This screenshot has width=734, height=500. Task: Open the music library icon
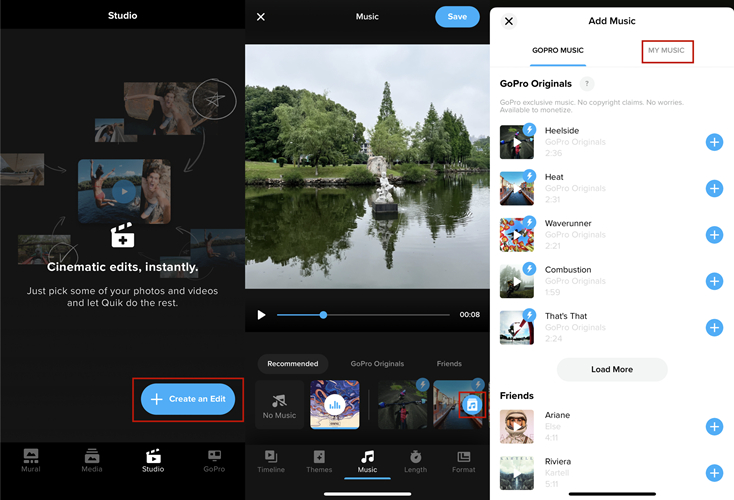pos(472,405)
